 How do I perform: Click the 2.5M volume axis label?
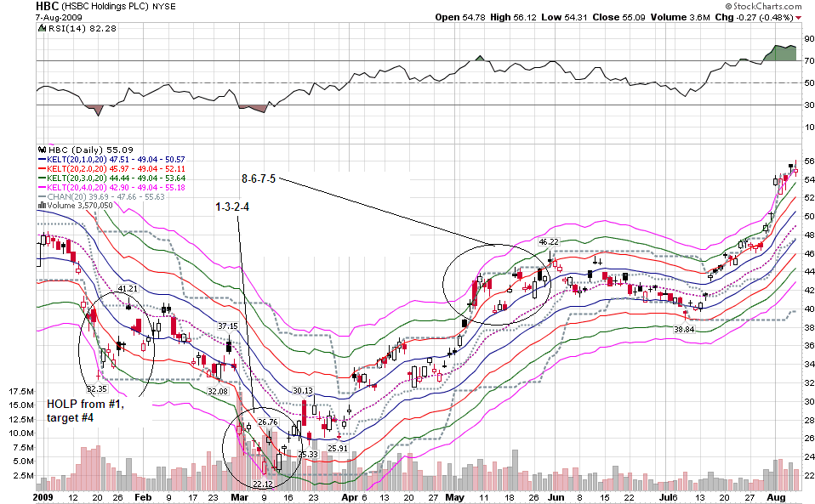(24, 475)
